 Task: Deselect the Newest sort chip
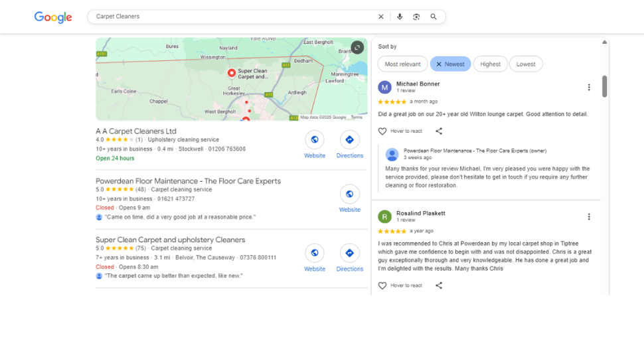tap(450, 64)
